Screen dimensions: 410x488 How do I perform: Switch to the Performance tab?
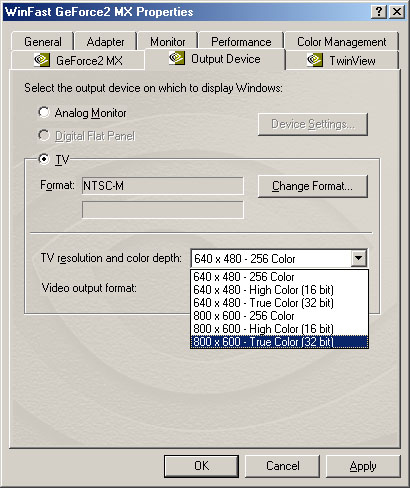tap(241, 42)
